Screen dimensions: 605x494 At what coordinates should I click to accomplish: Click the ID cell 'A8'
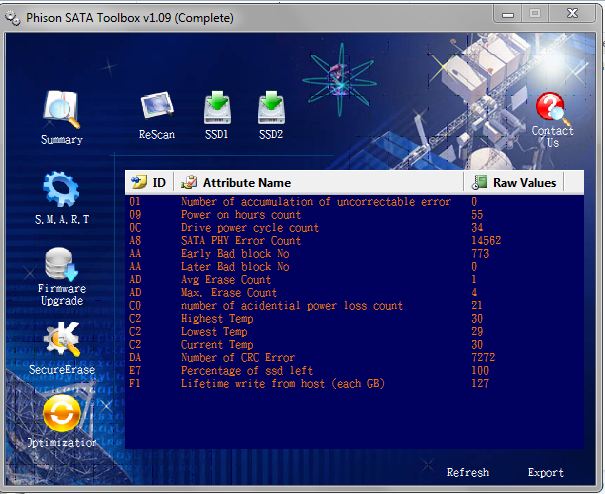click(x=135, y=241)
